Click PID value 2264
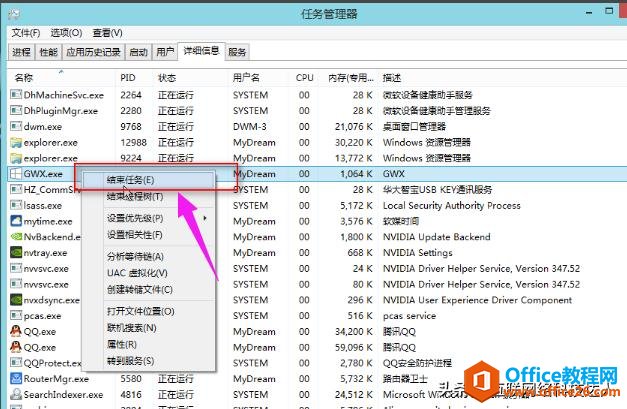The height and width of the screenshot is (409, 627). 131,95
